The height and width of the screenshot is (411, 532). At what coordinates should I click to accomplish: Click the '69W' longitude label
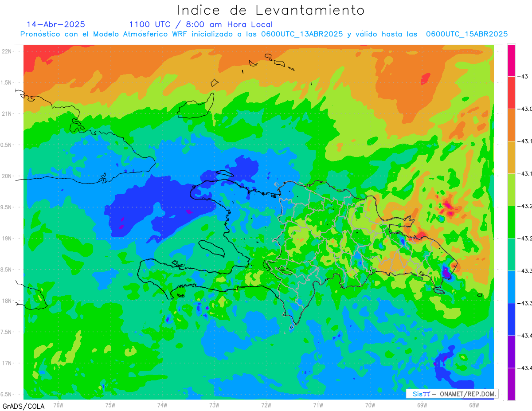tap(422, 405)
